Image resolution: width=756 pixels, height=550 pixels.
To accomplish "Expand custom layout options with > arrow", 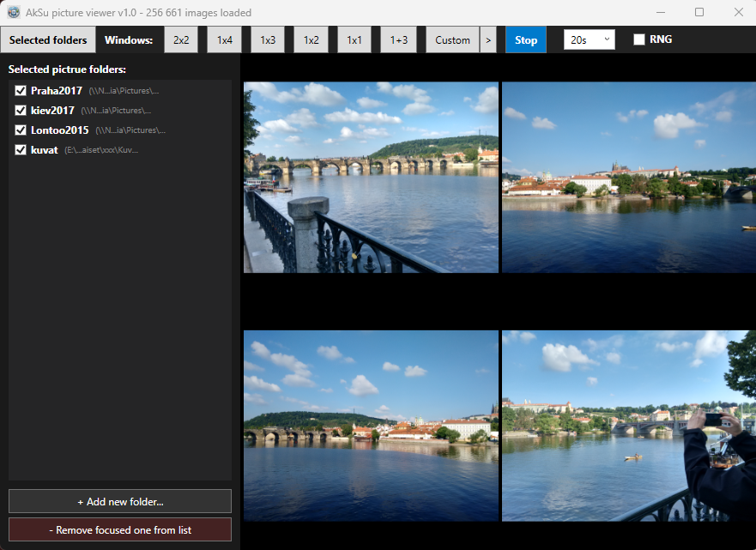I will (x=488, y=40).
